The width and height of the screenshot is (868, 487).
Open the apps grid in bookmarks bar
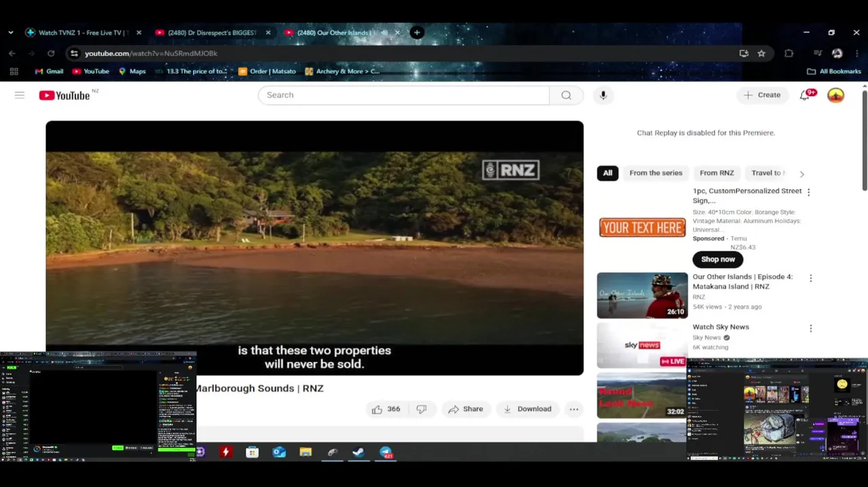[x=14, y=71]
